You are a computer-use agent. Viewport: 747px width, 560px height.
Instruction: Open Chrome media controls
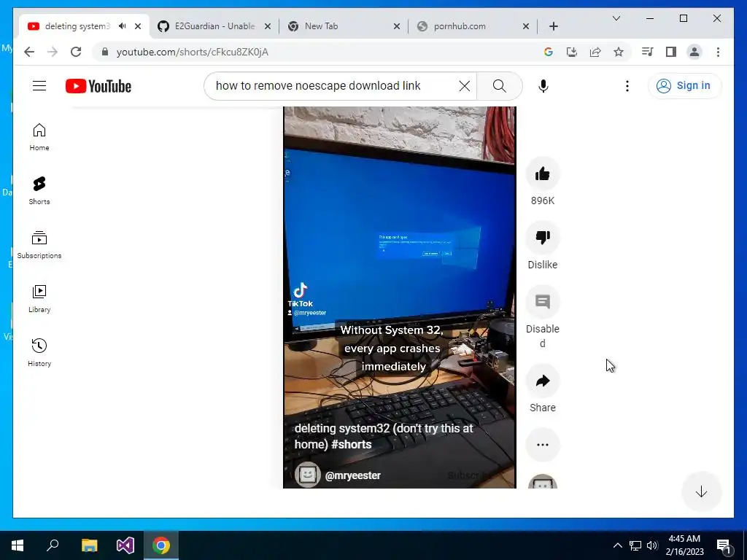click(648, 52)
